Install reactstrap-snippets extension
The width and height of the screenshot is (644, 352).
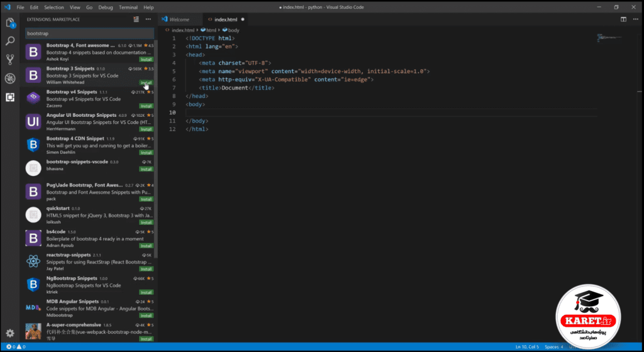click(146, 269)
